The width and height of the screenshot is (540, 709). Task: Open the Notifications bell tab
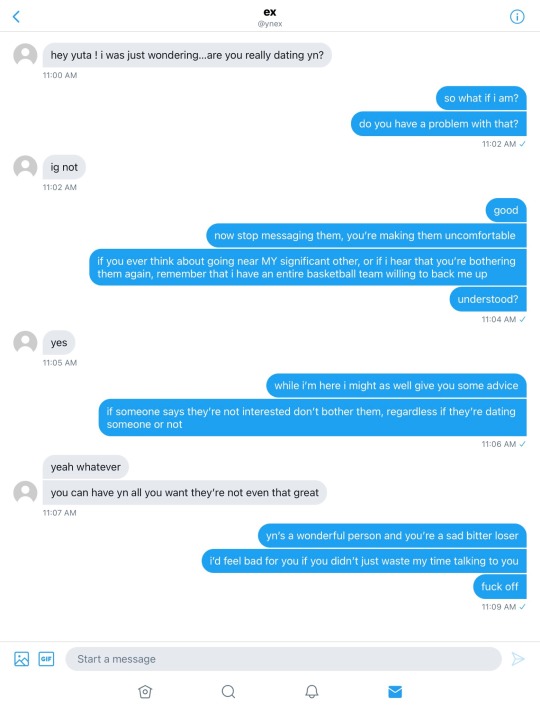312,691
